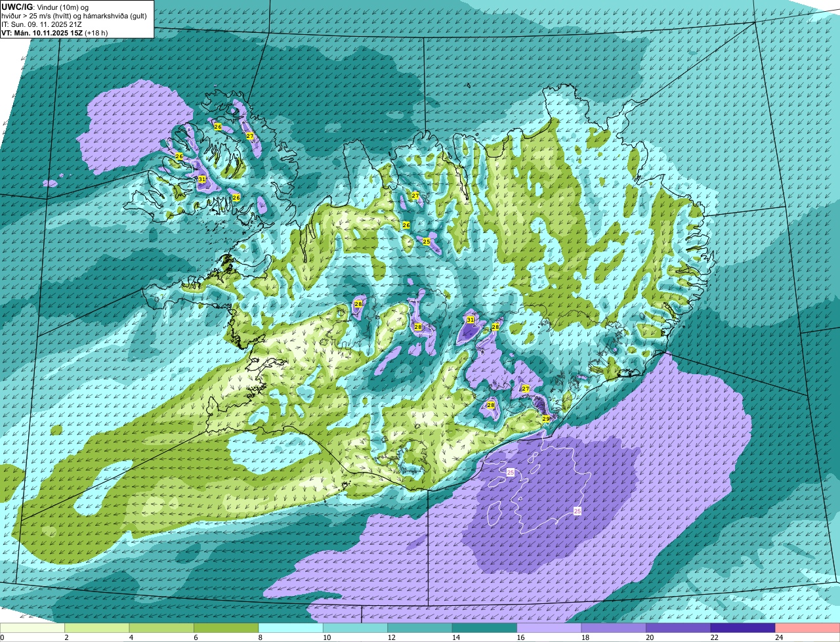Screen dimensions: 840x642
Task: Click the olive green 6–8 legend swatch
Action: pos(227,628)
